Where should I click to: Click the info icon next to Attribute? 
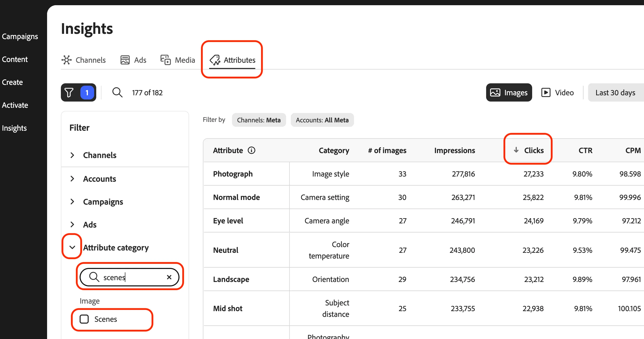click(251, 150)
